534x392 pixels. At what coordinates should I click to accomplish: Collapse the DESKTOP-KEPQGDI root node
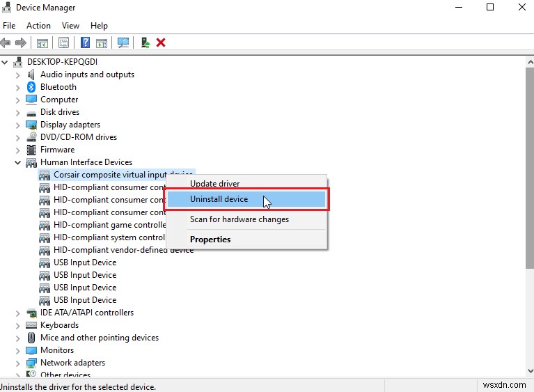[x=5, y=63]
